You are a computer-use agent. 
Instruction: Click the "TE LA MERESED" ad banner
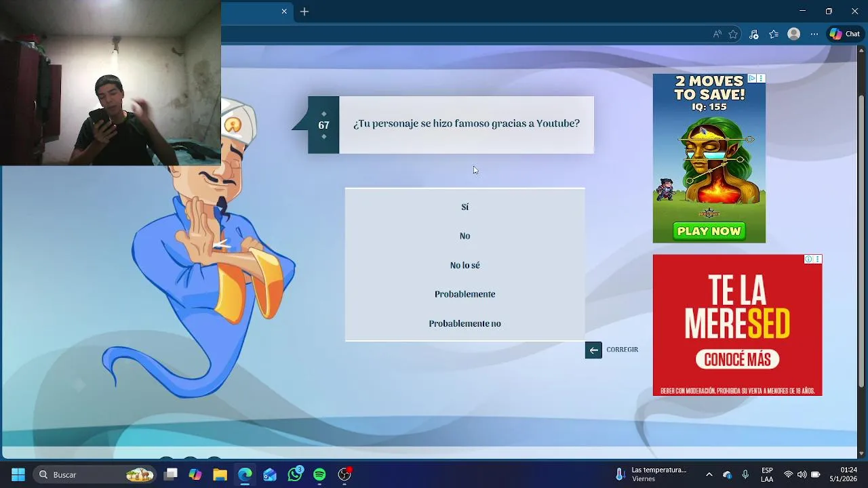737,325
